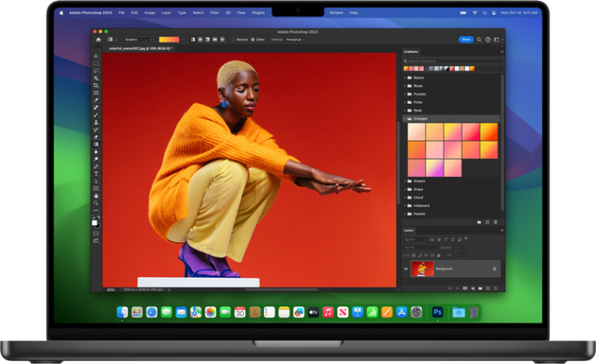596x364 pixels.
Task: Select the Lasso tool
Action: click(x=95, y=71)
